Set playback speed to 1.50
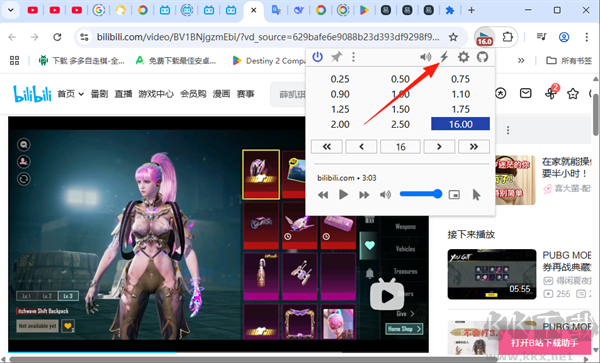 click(400, 109)
